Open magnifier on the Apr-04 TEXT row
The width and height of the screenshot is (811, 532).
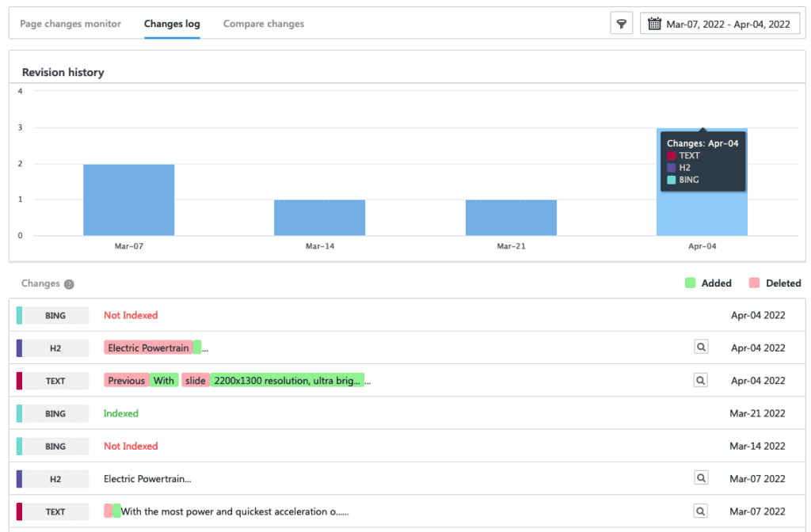pyautogui.click(x=700, y=380)
